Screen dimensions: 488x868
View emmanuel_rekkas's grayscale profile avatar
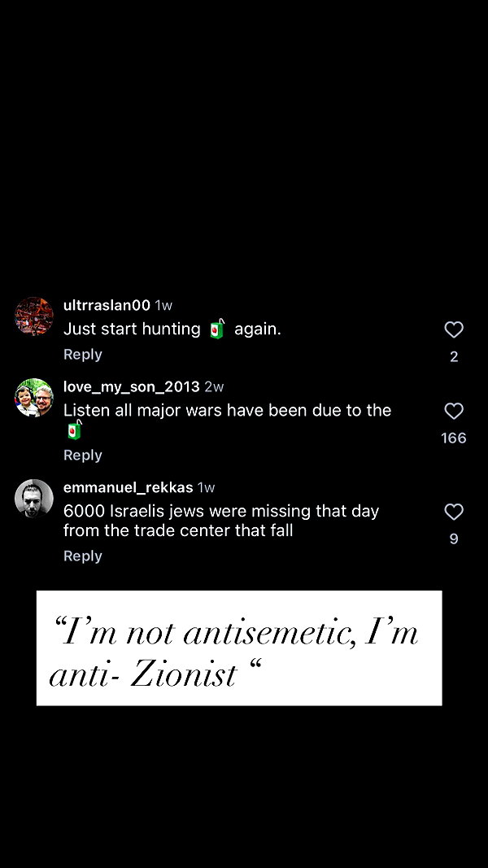coord(33,498)
